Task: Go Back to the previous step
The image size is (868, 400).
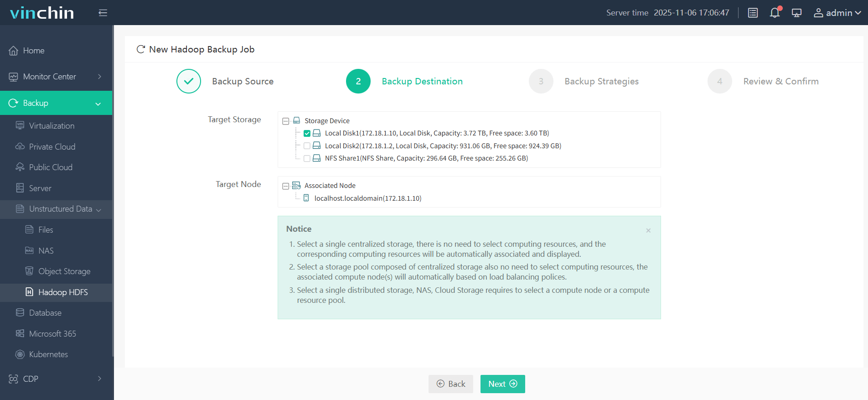Action: click(450, 384)
